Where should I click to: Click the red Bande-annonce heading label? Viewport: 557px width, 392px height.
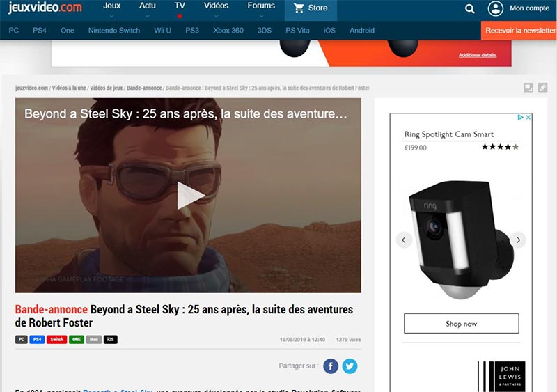51,310
